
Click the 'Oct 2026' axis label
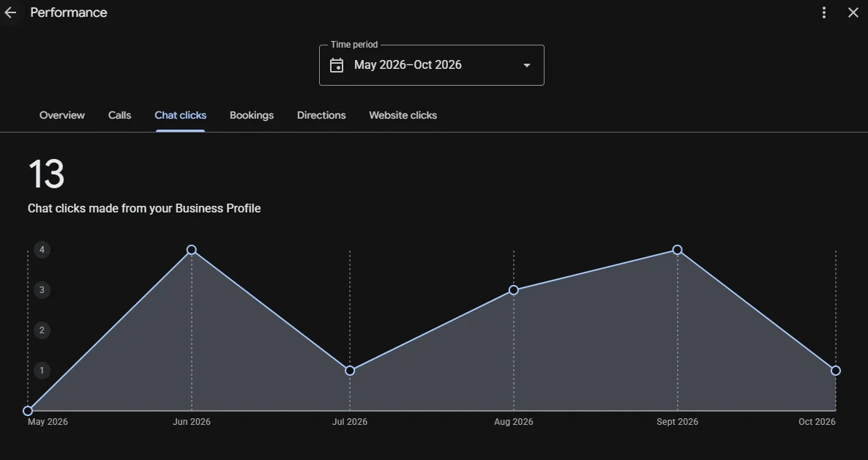click(817, 422)
